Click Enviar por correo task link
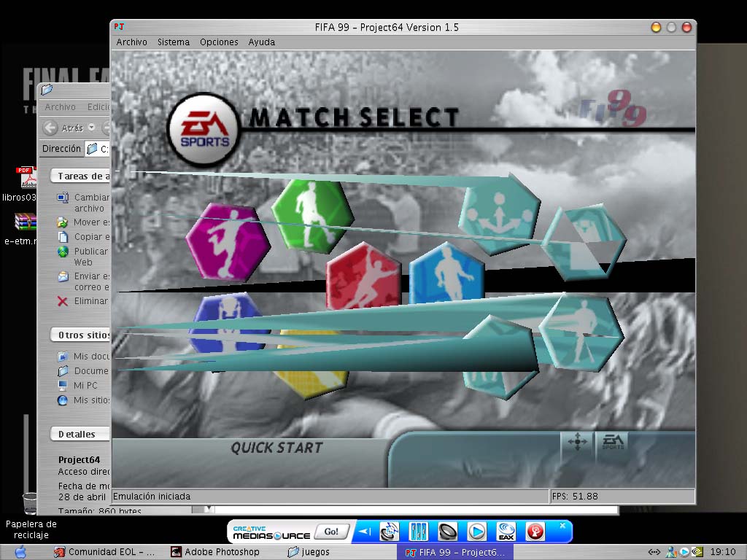 click(x=84, y=281)
